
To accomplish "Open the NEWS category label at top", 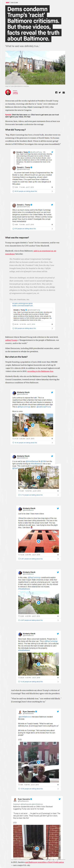I will (x=7, y=2).
